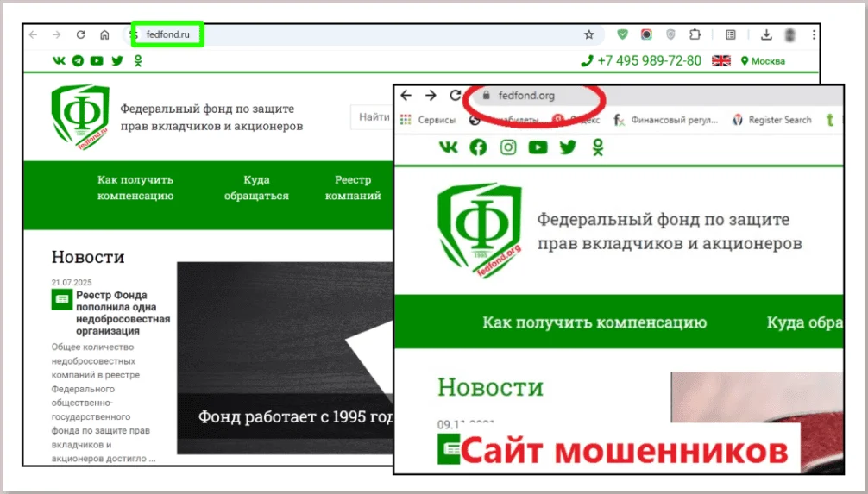Click the fedfond.ru address bar

tap(365, 34)
